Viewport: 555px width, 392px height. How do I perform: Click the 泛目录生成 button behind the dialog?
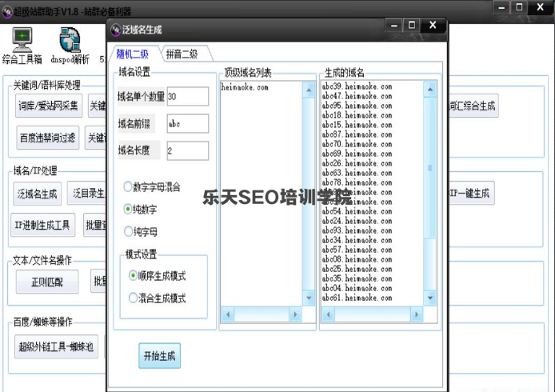(x=87, y=193)
